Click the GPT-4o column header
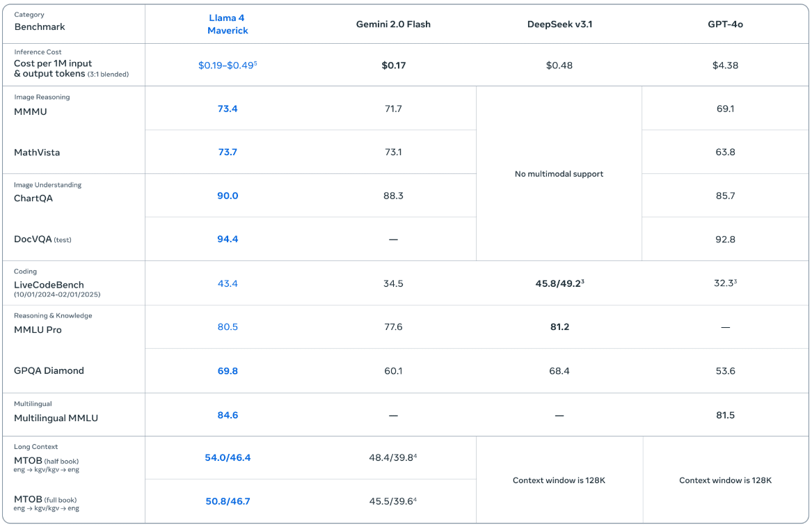812x527 pixels. [x=725, y=24]
